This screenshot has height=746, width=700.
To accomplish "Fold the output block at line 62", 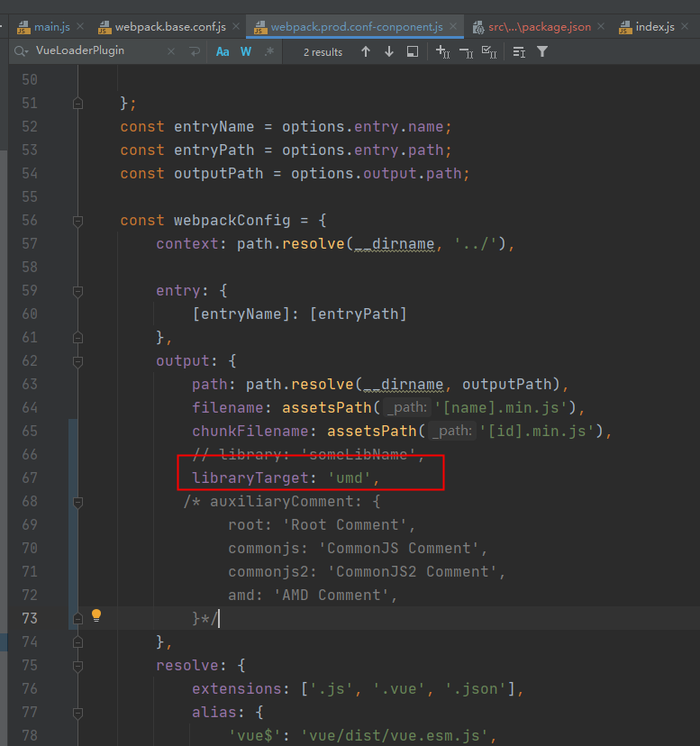I will coord(78,361).
